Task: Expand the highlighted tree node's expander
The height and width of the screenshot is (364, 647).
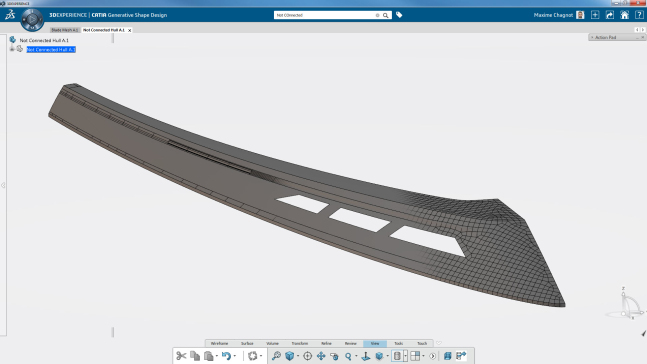Action: click(12, 49)
